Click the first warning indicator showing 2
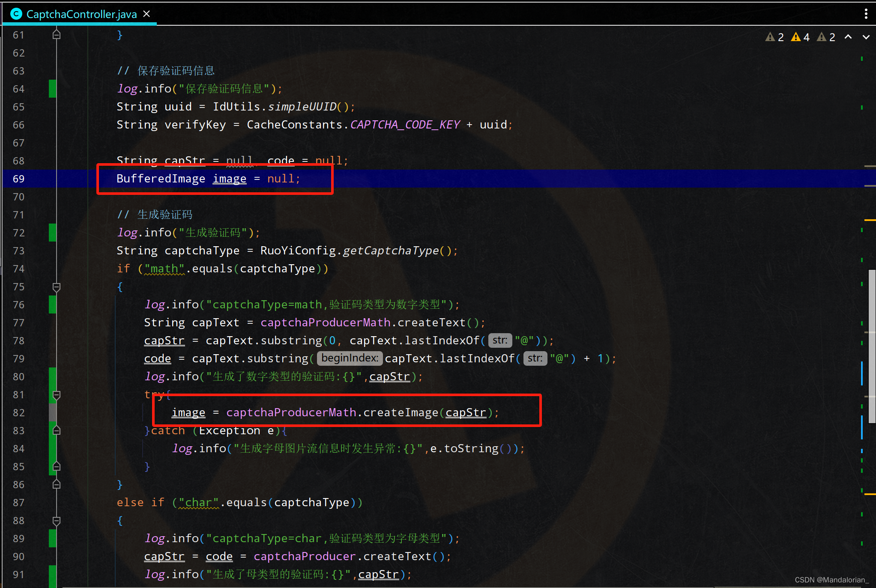The image size is (876, 588). pyautogui.click(x=774, y=37)
